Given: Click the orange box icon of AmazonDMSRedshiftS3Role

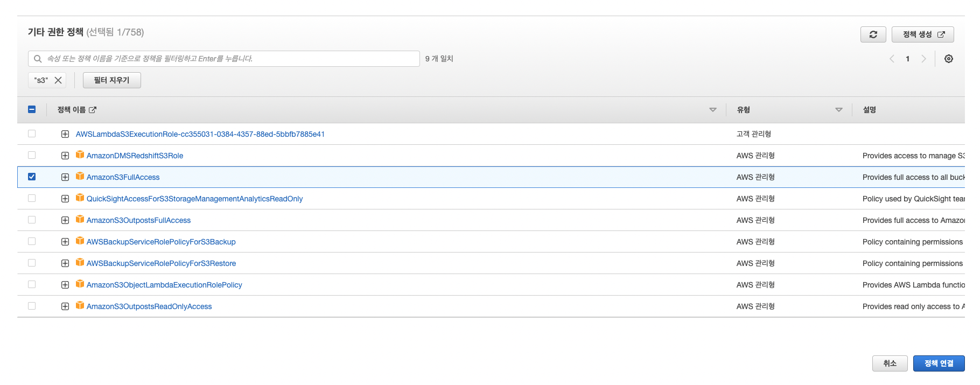Looking at the screenshot, I should pyautogui.click(x=80, y=155).
